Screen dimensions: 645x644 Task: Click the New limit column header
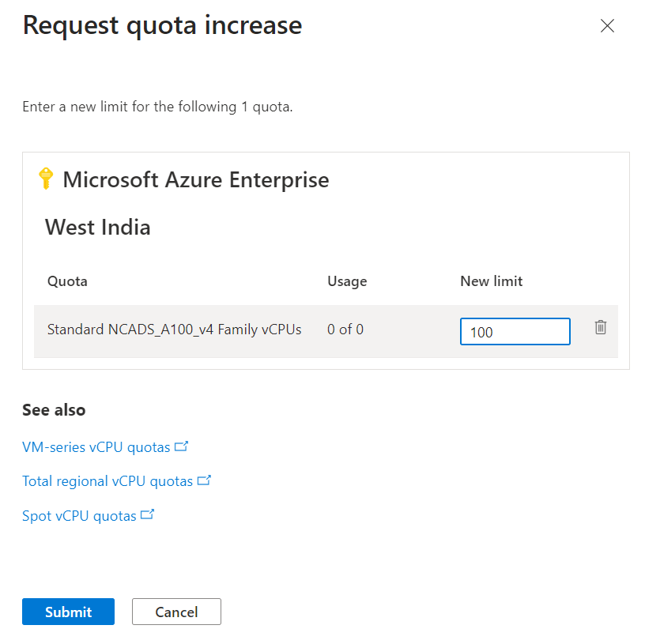(492, 281)
